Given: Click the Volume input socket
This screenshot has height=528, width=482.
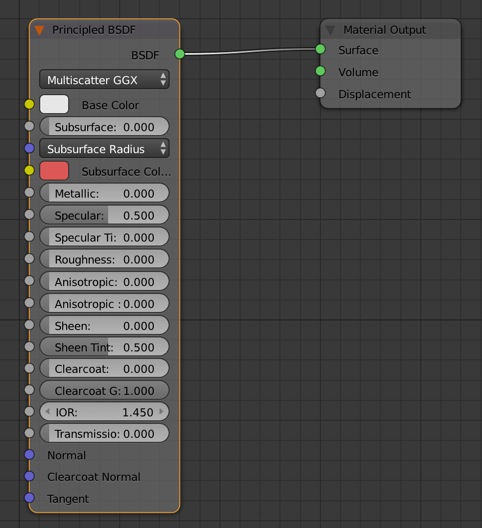Looking at the screenshot, I should 320,71.
